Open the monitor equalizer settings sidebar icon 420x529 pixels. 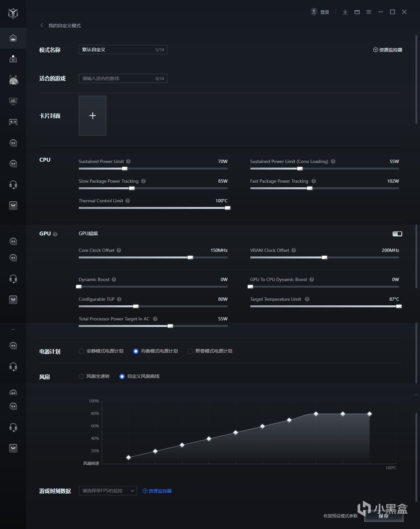click(x=13, y=101)
